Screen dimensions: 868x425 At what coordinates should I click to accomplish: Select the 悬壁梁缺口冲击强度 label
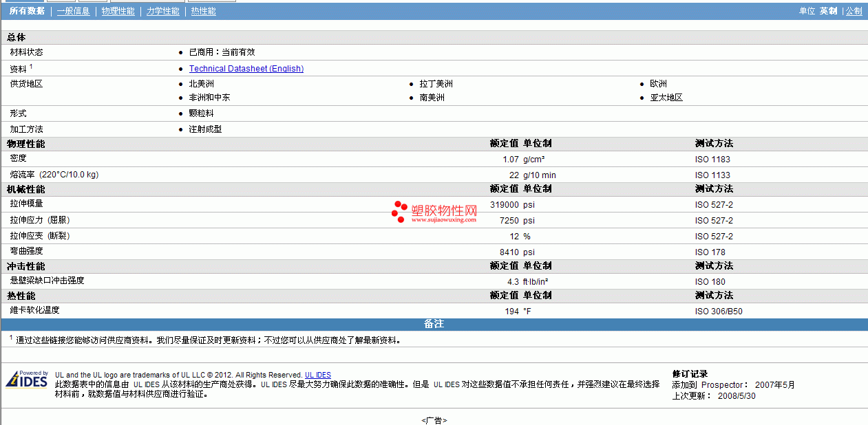47,281
